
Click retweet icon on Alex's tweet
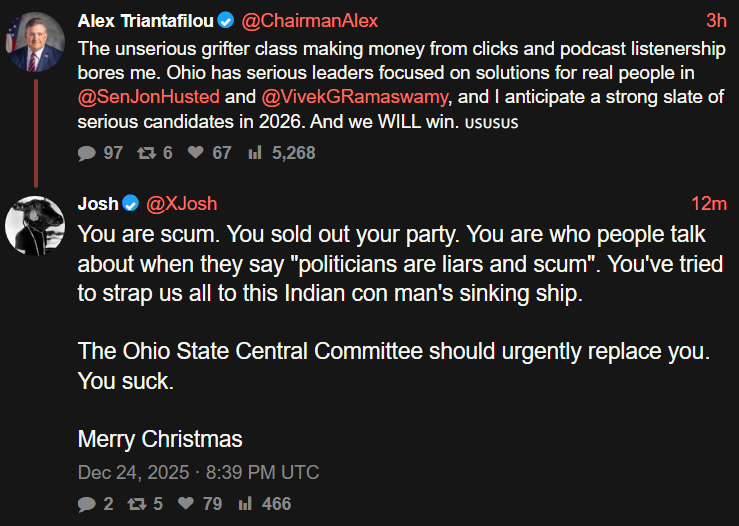(x=147, y=153)
